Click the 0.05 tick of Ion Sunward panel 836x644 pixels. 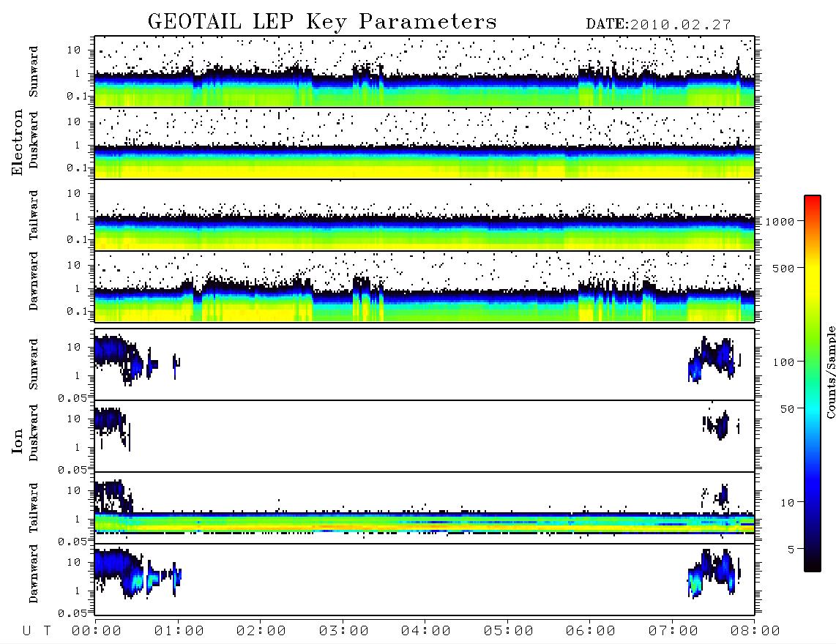(x=72, y=398)
